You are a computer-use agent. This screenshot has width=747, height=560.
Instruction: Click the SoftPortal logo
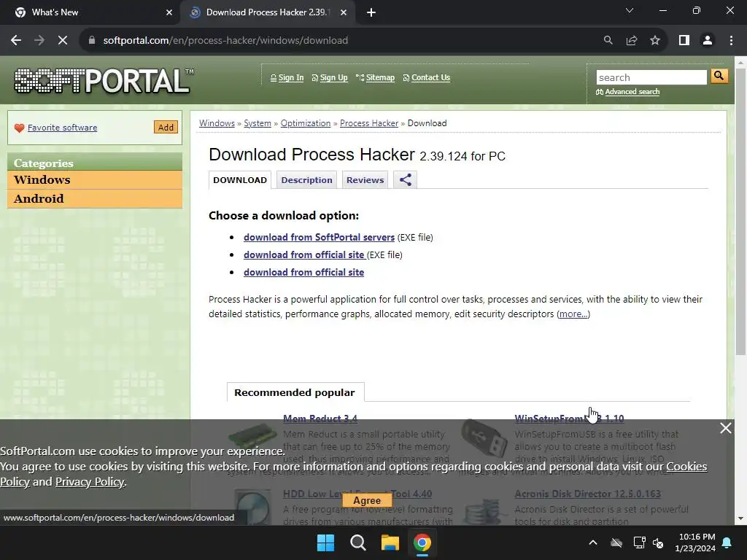104,81
